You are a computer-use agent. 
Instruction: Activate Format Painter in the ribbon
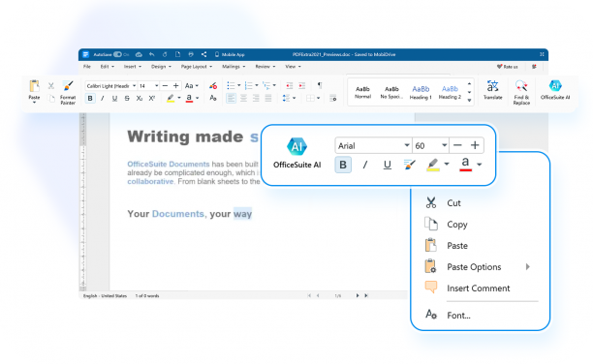(68, 92)
